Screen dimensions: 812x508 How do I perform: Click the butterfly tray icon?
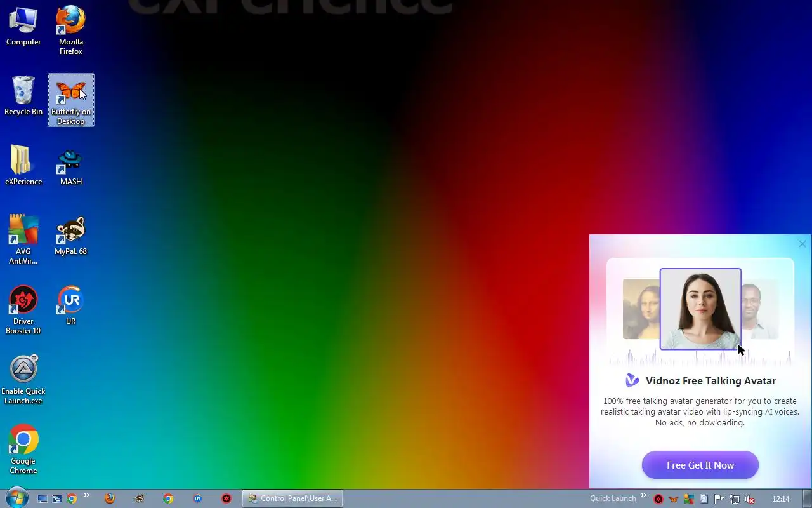[674, 499]
